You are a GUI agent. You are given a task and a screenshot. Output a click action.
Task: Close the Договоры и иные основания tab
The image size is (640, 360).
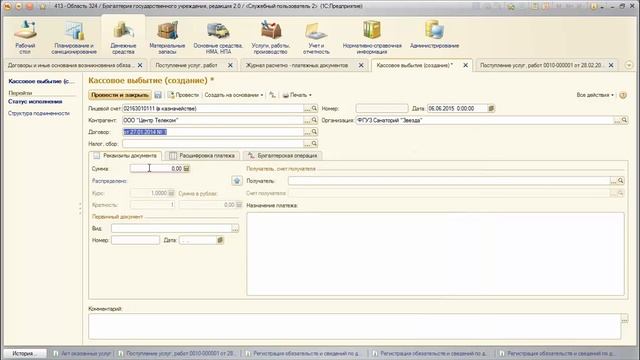140,65
